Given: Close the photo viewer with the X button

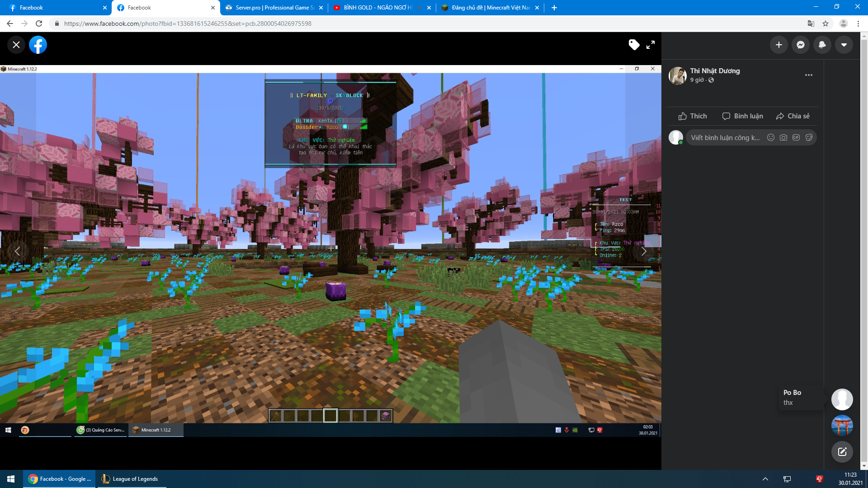Looking at the screenshot, I should pyautogui.click(x=16, y=45).
